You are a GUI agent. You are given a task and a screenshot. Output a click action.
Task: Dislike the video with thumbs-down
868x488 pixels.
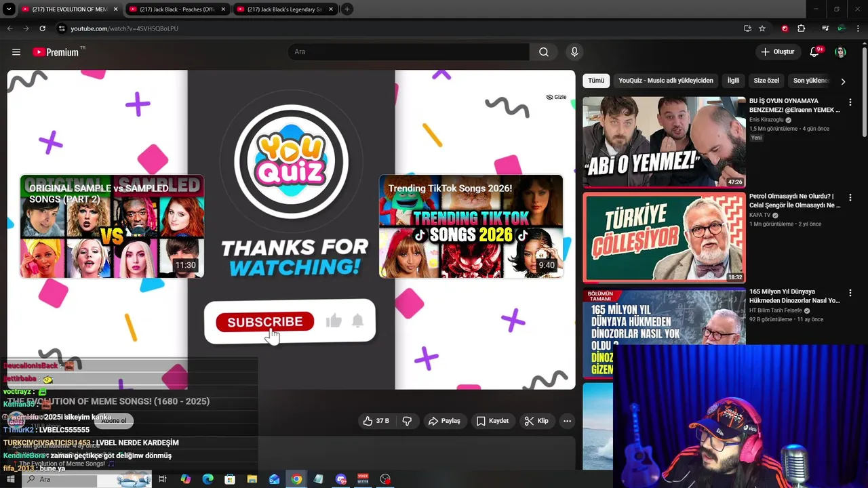(x=407, y=421)
